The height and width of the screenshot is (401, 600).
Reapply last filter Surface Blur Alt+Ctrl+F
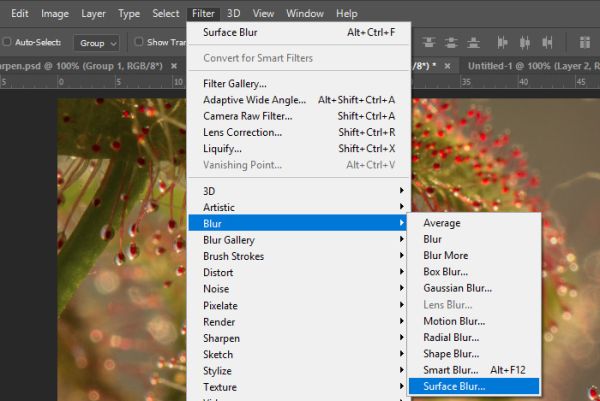tap(299, 33)
